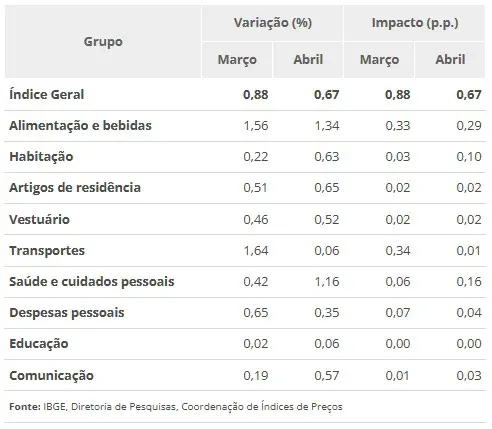Select the 0,34 Transportes March impact value
This screenshot has width=492, height=429.
[x=398, y=251]
